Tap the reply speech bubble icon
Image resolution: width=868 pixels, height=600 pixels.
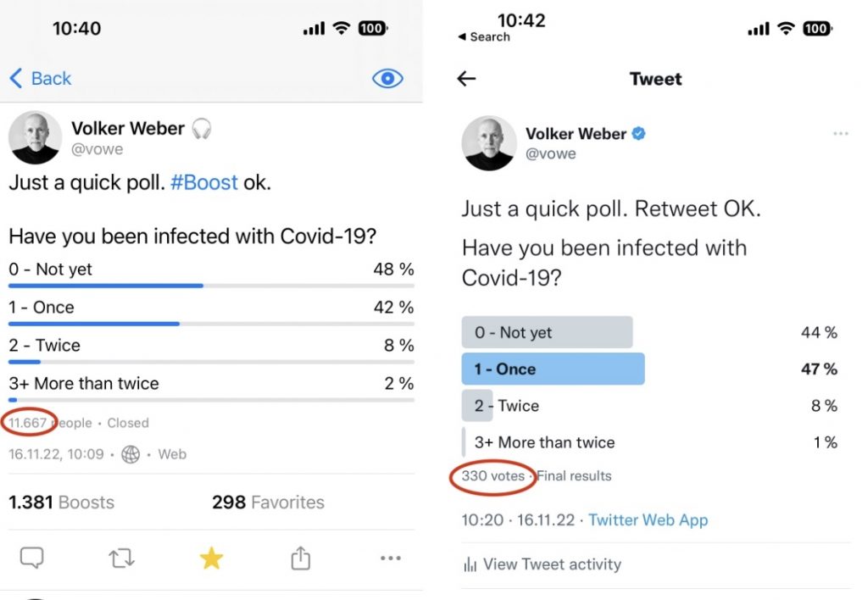[32, 558]
